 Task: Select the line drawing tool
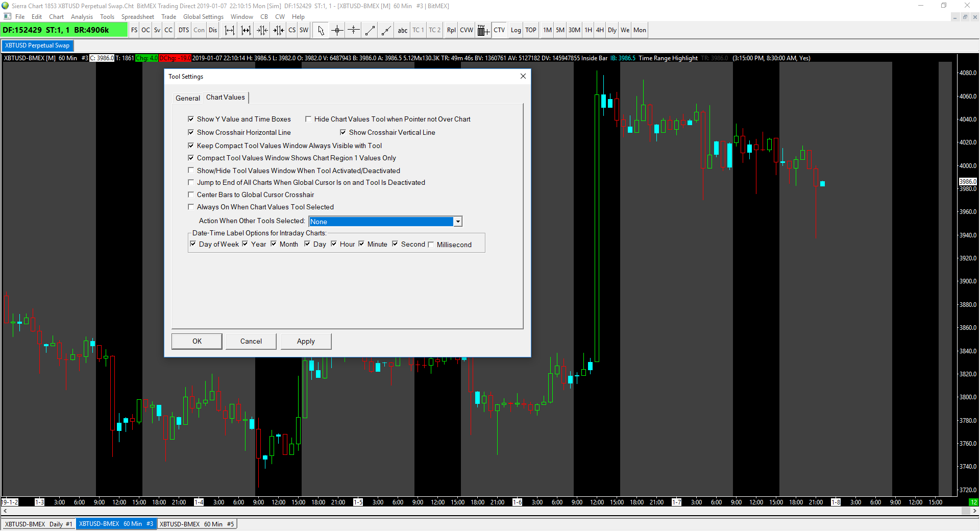[x=370, y=30]
